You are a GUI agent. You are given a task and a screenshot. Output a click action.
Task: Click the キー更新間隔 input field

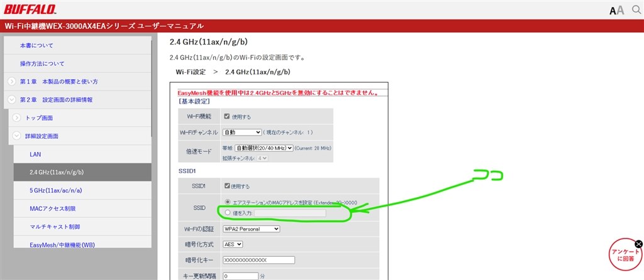point(241,276)
